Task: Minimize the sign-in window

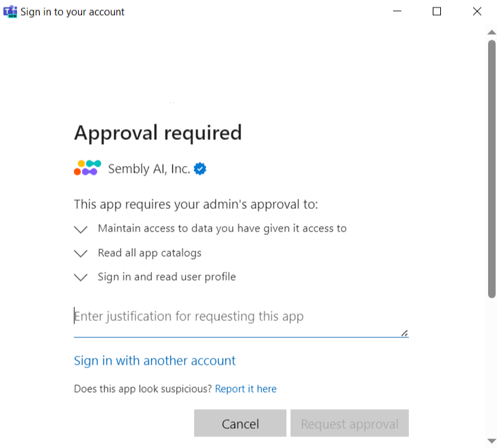Action: [397, 12]
